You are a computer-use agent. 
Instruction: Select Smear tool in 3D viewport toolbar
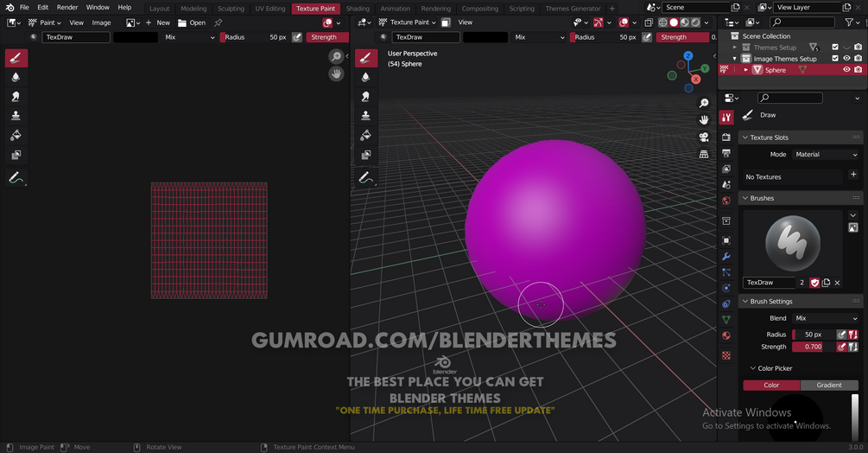[x=366, y=96]
